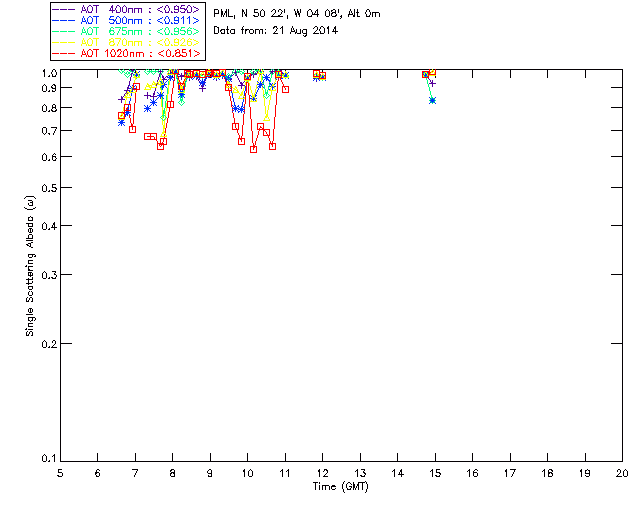640x512 pixels.
Task: Click the Time (GMT) axis label
Action: (340, 487)
